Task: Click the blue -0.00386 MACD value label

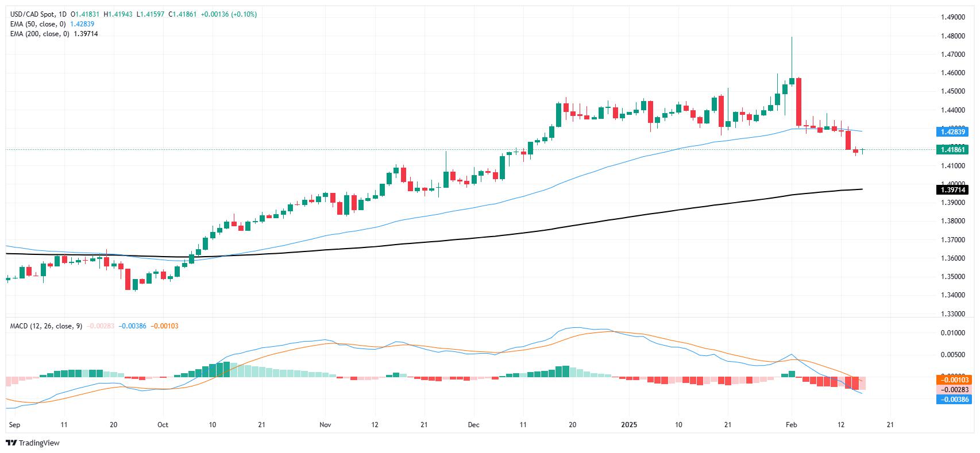Action: [x=953, y=399]
